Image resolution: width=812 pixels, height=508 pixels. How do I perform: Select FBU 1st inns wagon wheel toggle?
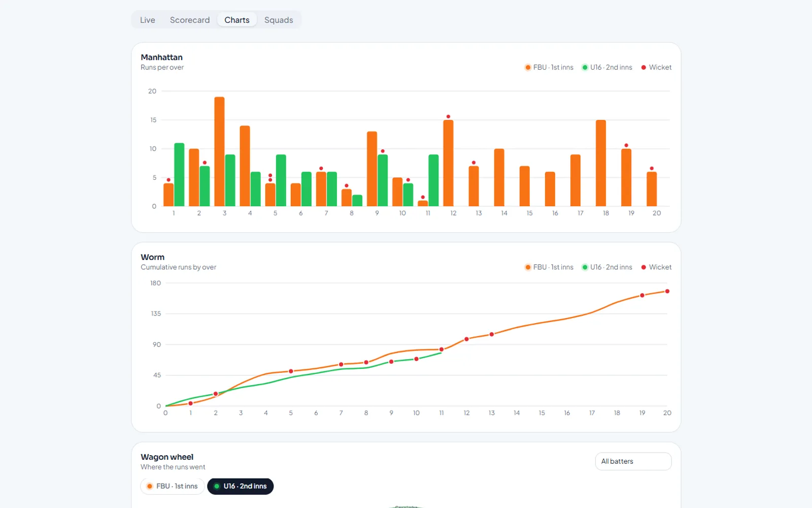(173, 486)
